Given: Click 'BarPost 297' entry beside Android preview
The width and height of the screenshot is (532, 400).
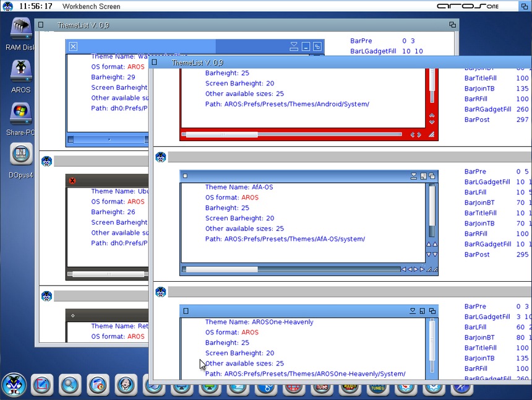Looking at the screenshot, I should [496, 120].
